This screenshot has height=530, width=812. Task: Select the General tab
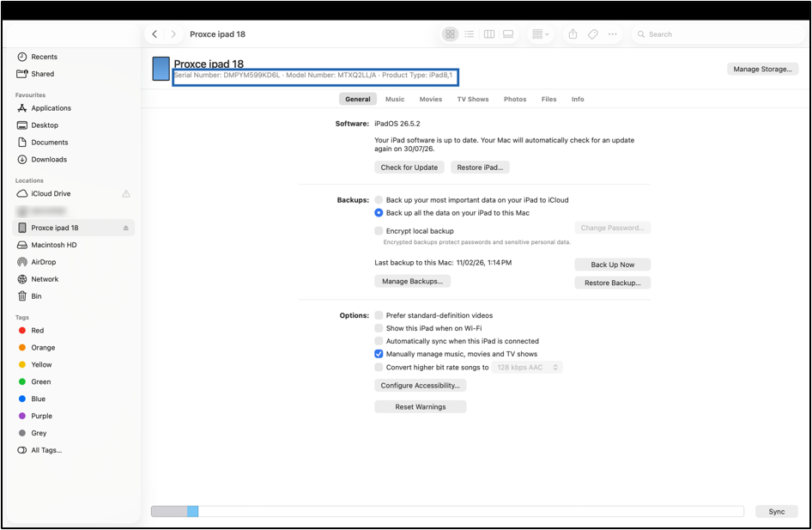click(358, 99)
